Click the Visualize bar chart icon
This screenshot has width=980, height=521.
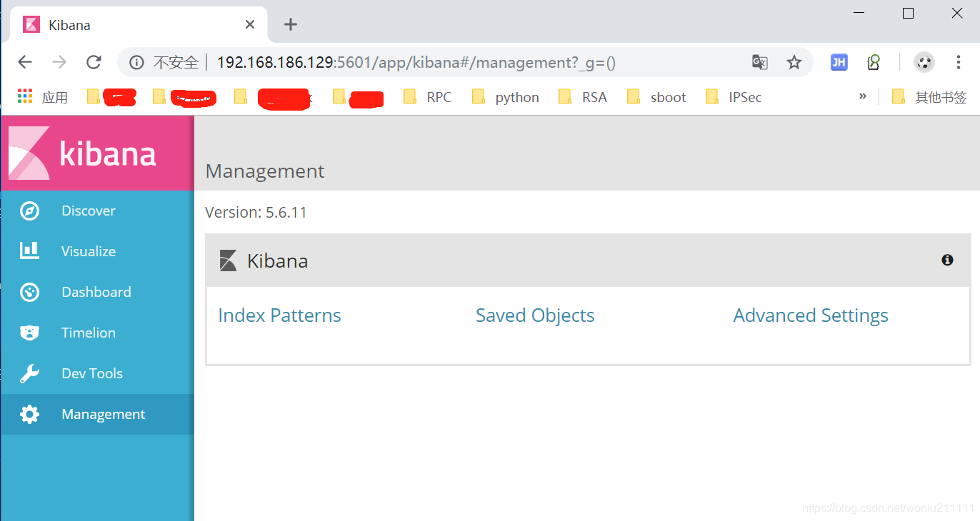29,251
